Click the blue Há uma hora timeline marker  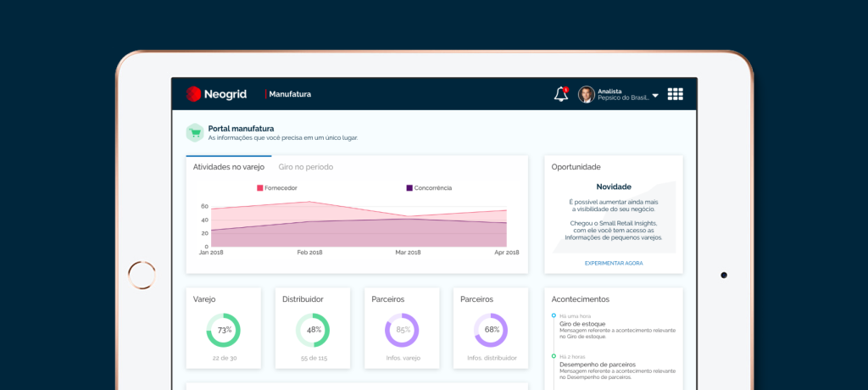[x=554, y=315]
